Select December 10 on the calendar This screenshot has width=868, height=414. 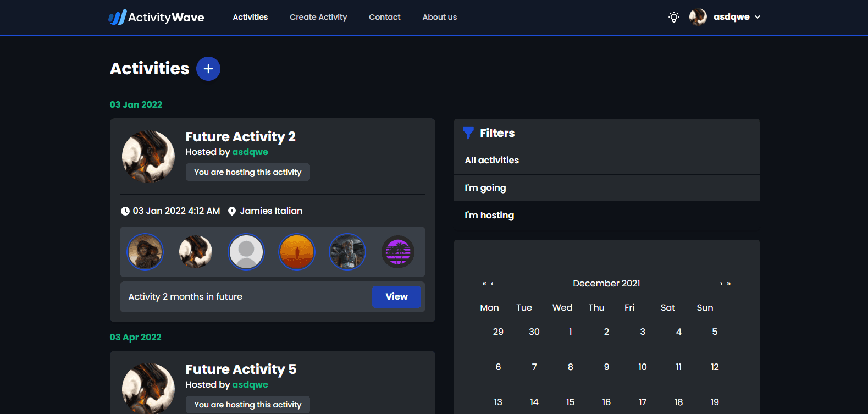(x=642, y=367)
